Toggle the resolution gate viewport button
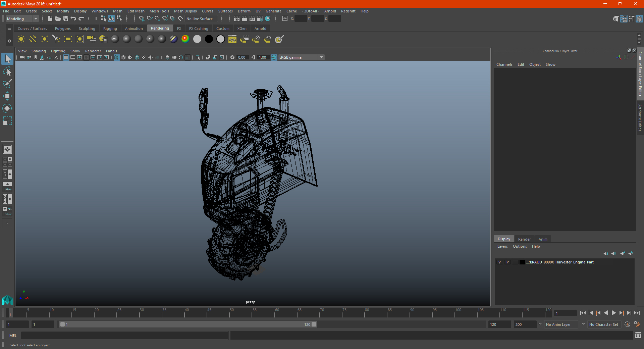Viewport: 644px width, 349px height. [79, 57]
